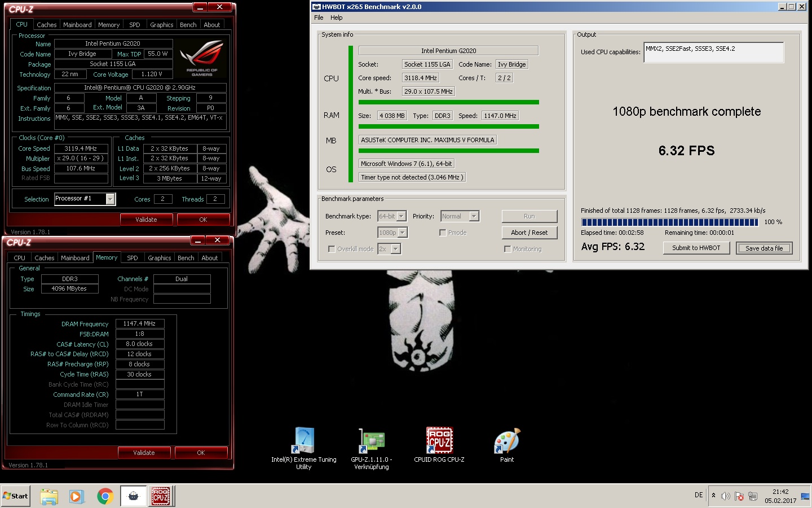
Task: Click the Specification Intel Pentium G2020 field
Action: tap(140, 87)
